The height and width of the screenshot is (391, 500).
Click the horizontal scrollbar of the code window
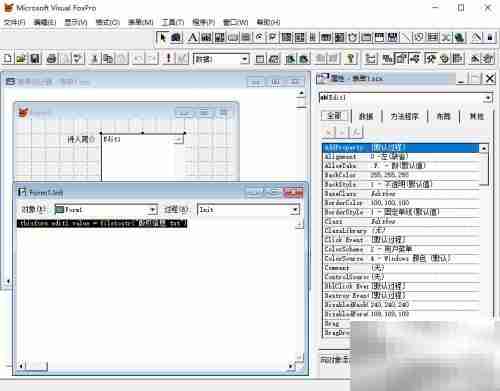(156, 366)
